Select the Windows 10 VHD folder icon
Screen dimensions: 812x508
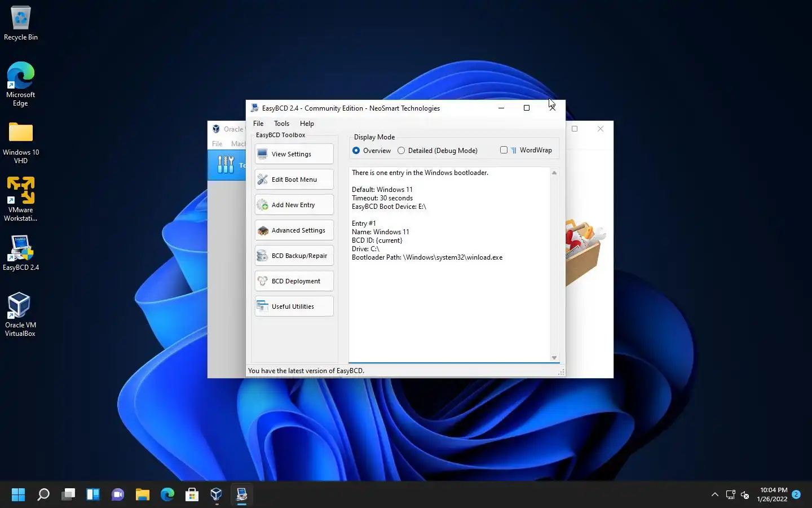coord(21,142)
